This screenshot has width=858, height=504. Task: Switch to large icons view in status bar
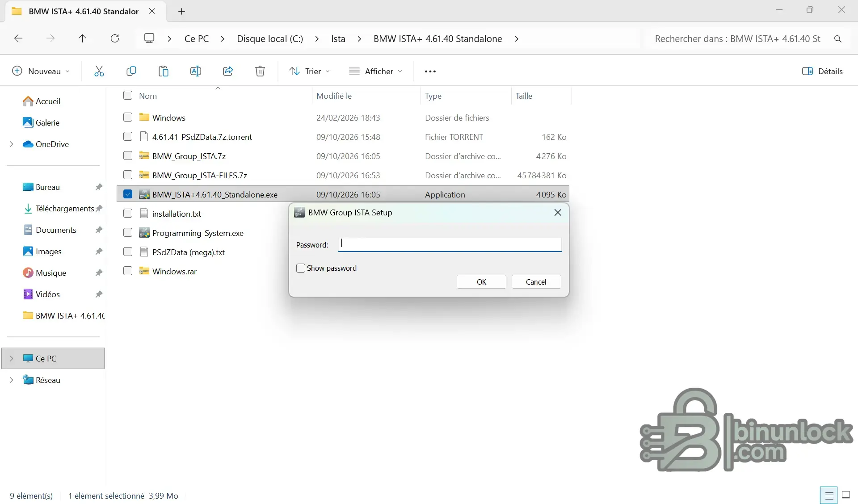click(846, 495)
